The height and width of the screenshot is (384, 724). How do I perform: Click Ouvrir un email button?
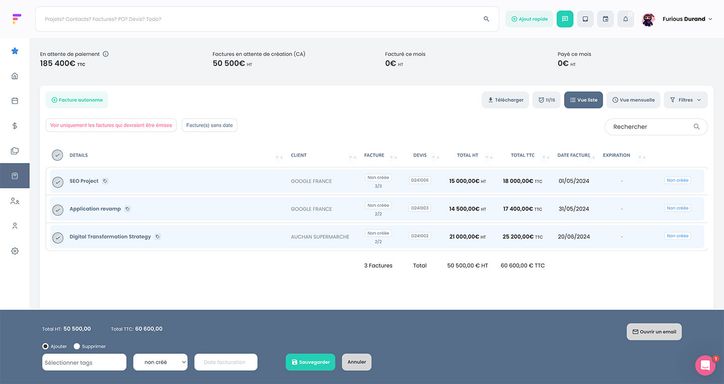click(654, 332)
